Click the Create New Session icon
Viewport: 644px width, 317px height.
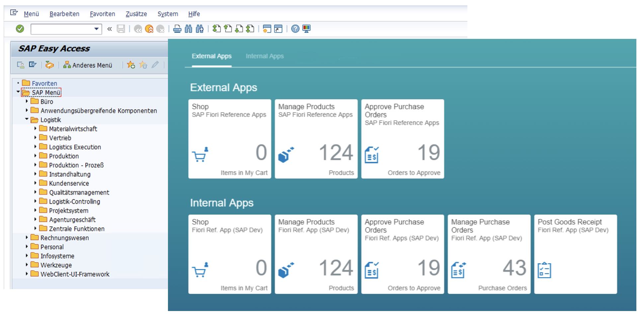[x=267, y=29]
